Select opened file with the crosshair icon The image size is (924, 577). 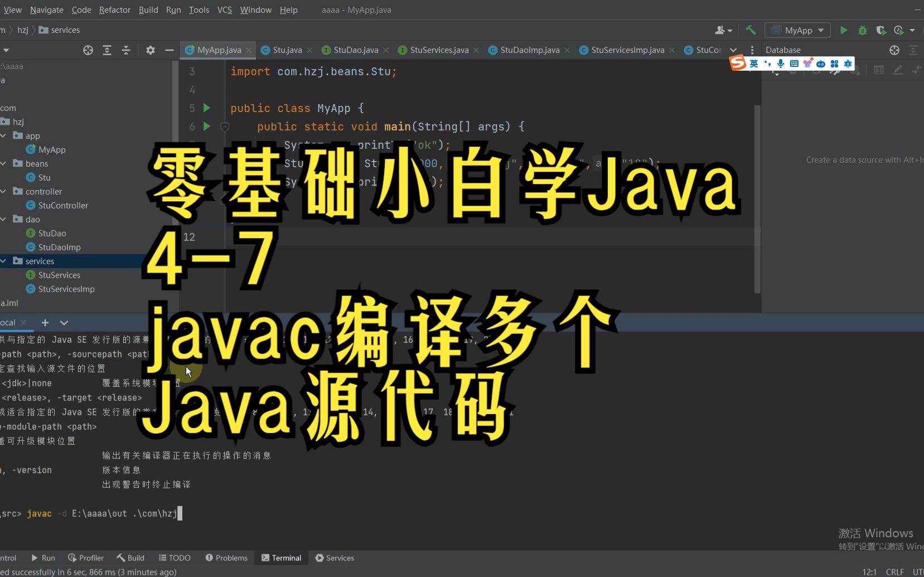tap(88, 50)
